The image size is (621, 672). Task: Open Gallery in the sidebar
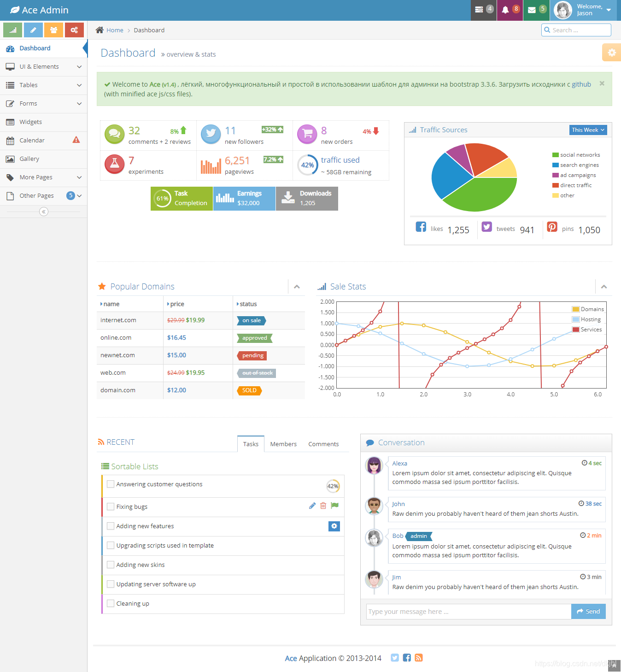[43, 159]
